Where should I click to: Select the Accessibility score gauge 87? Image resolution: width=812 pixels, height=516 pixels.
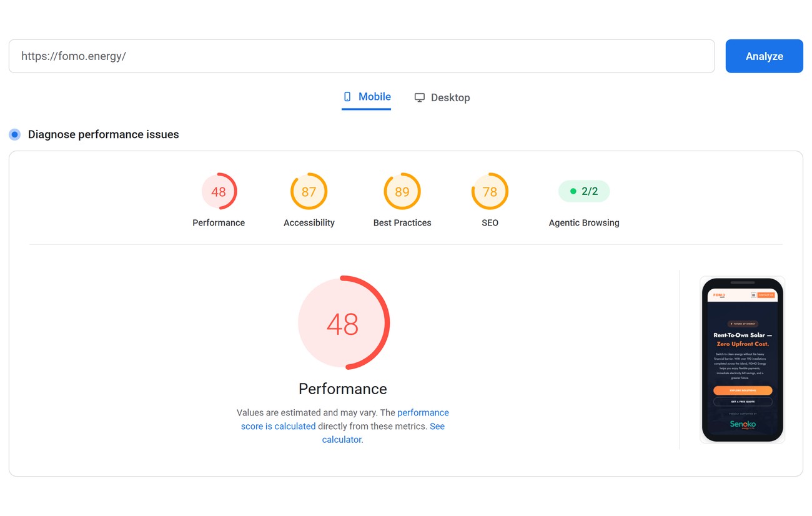pyautogui.click(x=309, y=191)
